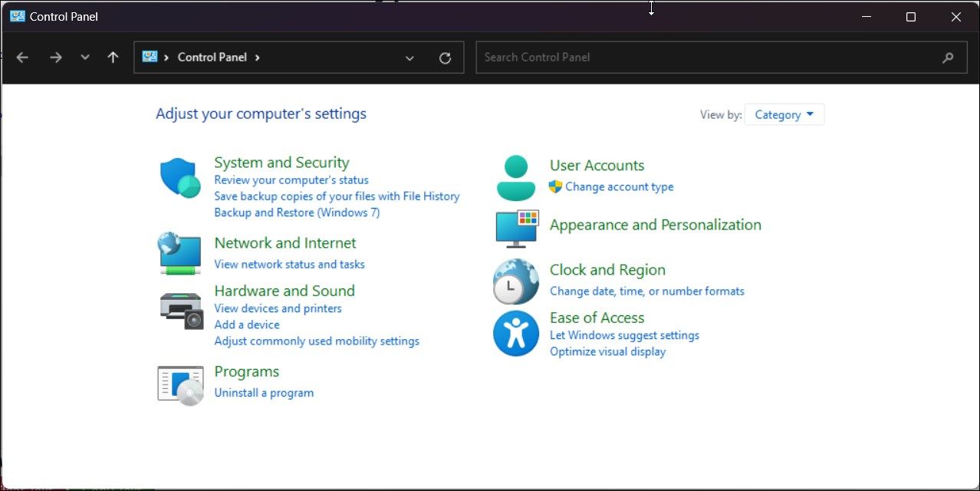This screenshot has width=980, height=491.
Task: Expand chevron before Control Panel breadcrumb
Action: [x=166, y=58]
